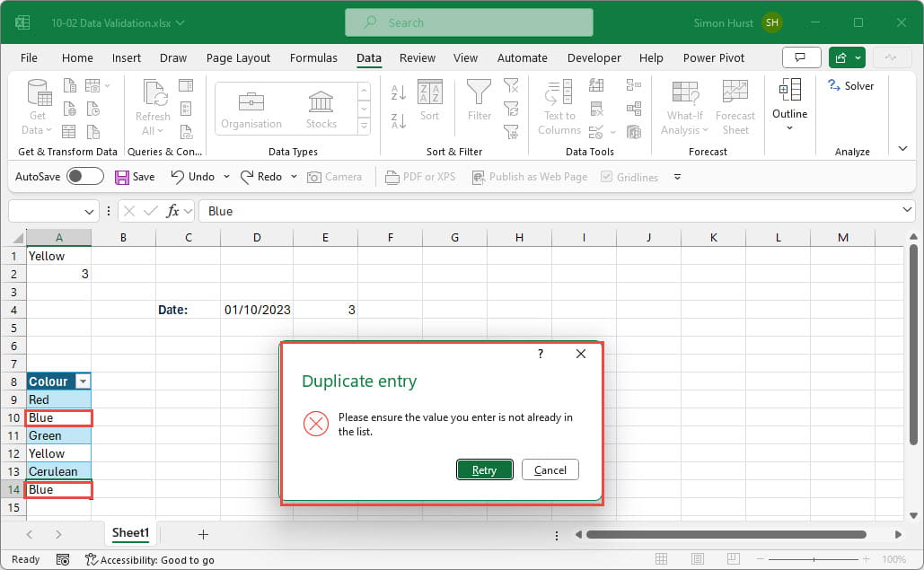Click the Search box in title bar

[x=469, y=22]
